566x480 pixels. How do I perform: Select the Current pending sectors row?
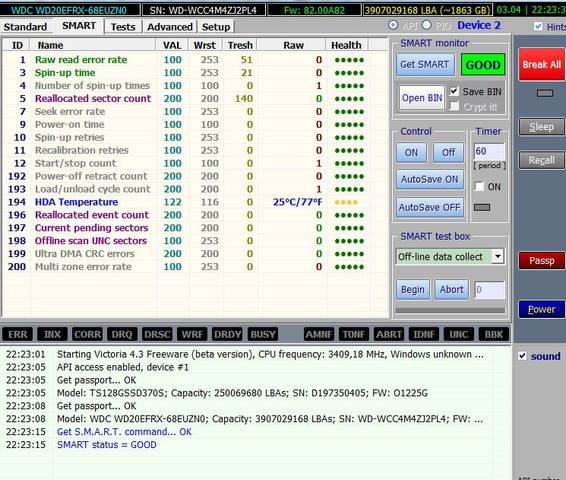click(x=195, y=228)
